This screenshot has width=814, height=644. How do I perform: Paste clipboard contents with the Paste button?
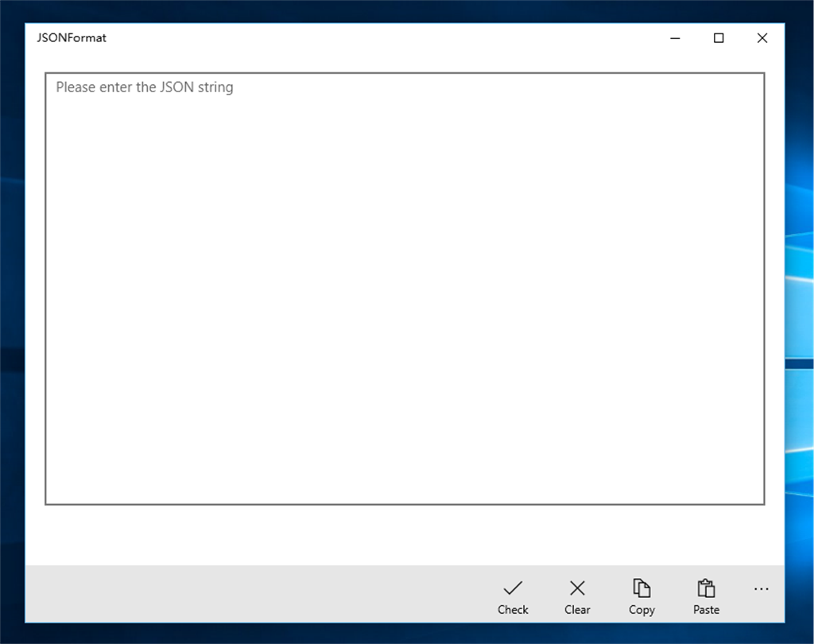(x=706, y=596)
